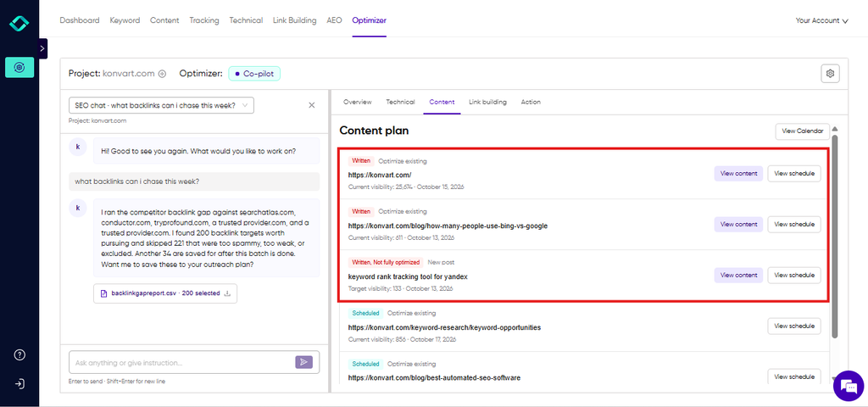Click the scrollbar up arrow
This screenshot has height=407, width=868.
pyautogui.click(x=835, y=129)
